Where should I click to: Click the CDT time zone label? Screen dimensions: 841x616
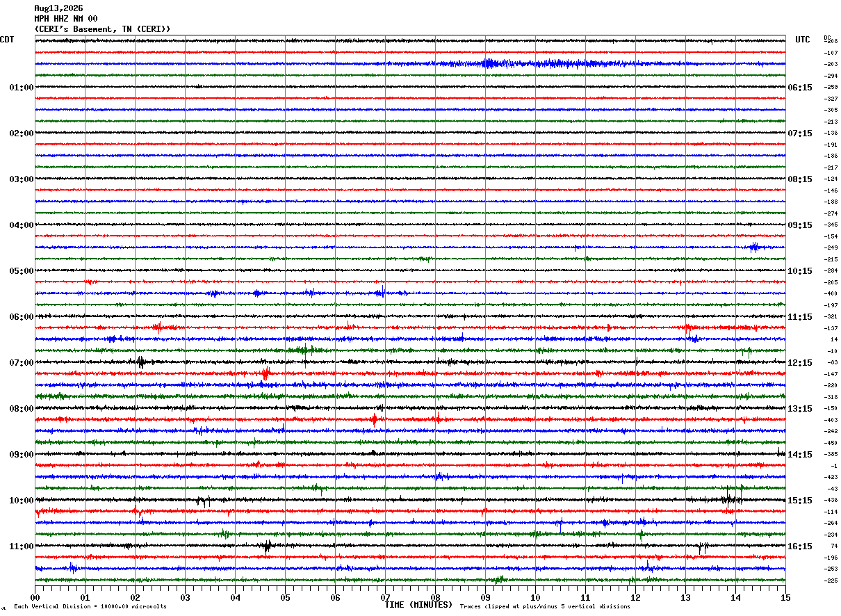(7, 40)
